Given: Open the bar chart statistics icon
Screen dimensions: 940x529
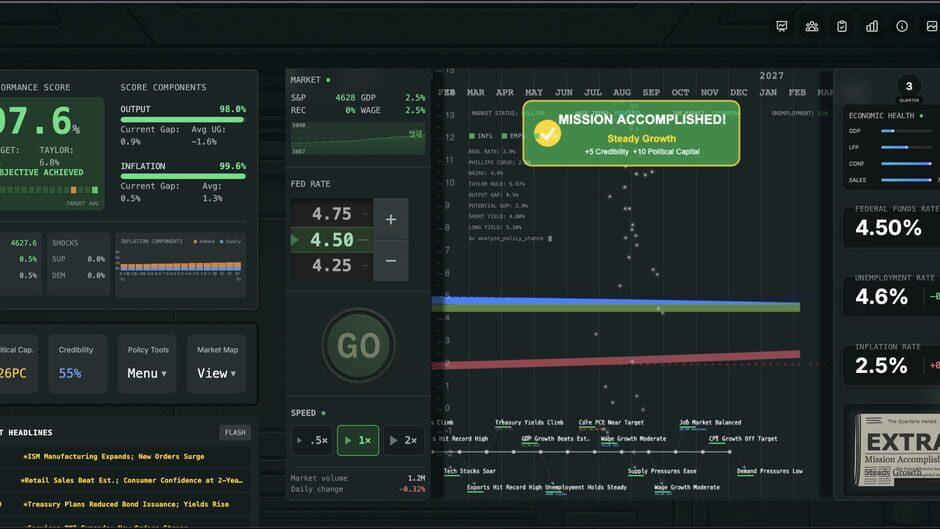Looking at the screenshot, I should pos(872,26).
